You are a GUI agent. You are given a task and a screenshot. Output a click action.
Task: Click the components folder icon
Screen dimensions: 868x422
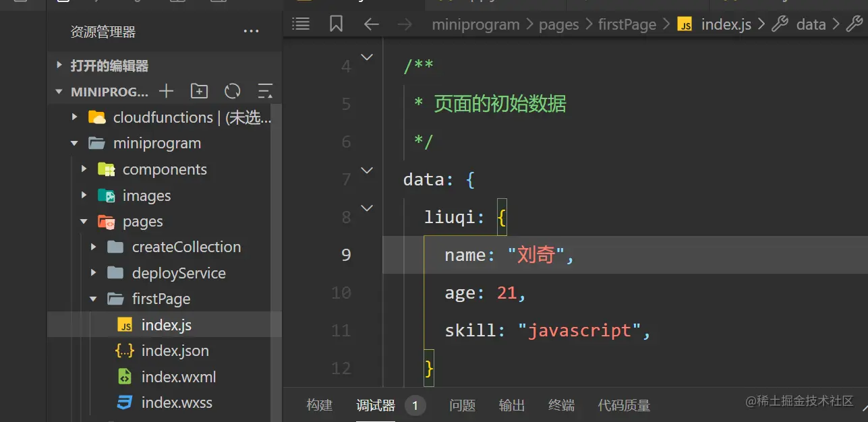click(x=106, y=169)
